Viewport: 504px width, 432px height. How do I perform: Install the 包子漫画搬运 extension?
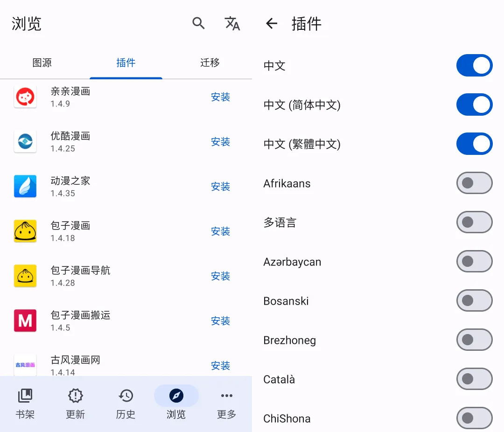coord(220,321)
